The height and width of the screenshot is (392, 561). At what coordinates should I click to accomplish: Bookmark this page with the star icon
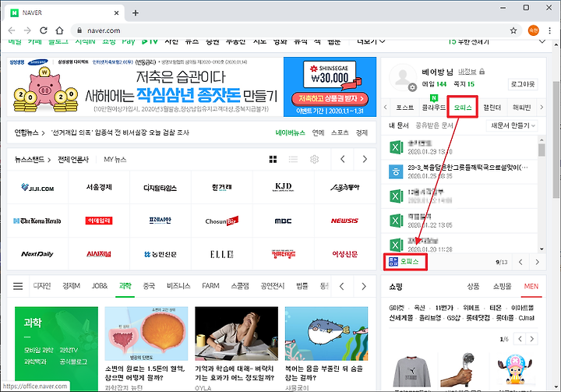point(513,30)
